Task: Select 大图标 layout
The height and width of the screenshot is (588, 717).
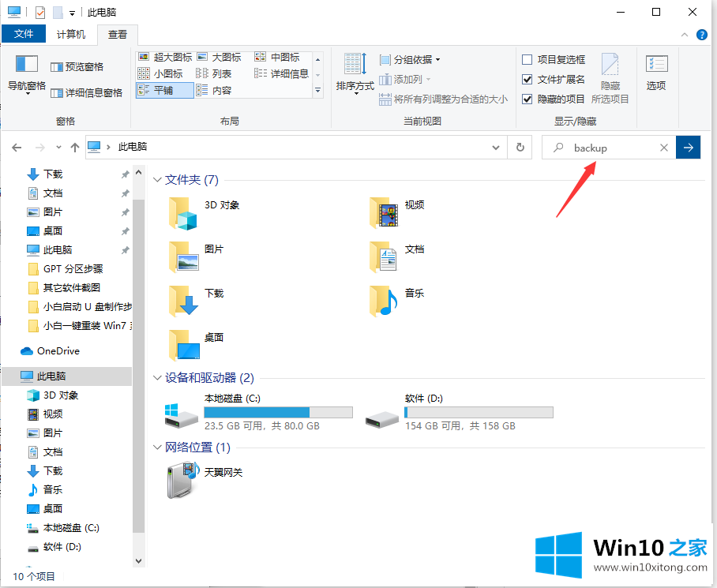Action: tap(219, 57)
